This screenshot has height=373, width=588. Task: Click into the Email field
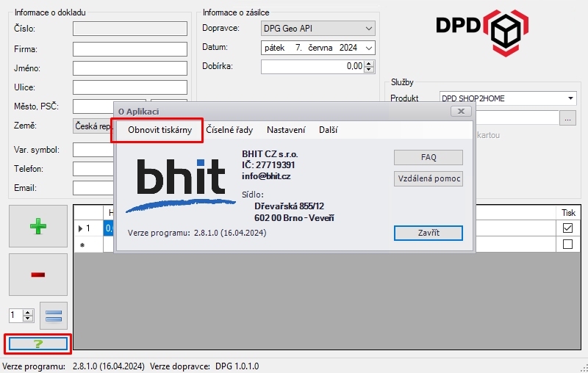pyautogui.click(x=93, y=188)
